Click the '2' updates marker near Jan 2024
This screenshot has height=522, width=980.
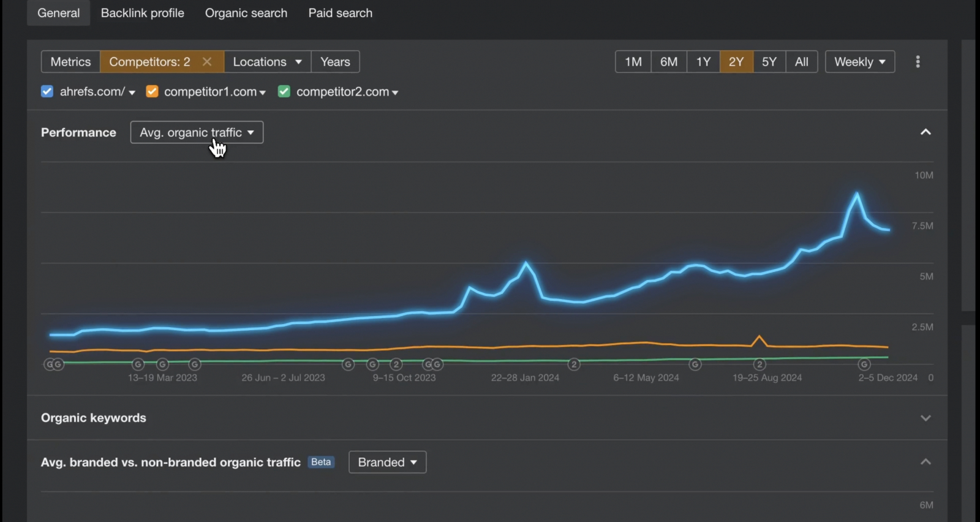point(574,365)
